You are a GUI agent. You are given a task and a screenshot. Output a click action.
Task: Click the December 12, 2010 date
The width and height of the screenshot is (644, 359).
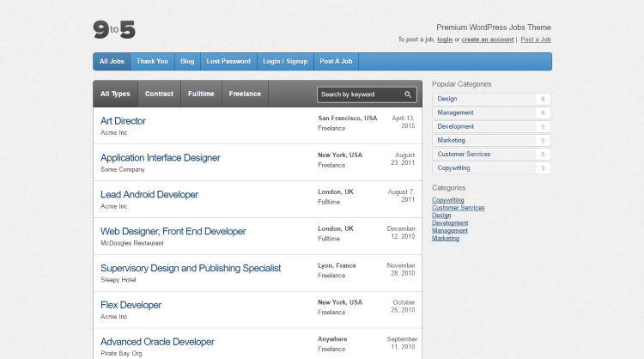coord(401,233)
